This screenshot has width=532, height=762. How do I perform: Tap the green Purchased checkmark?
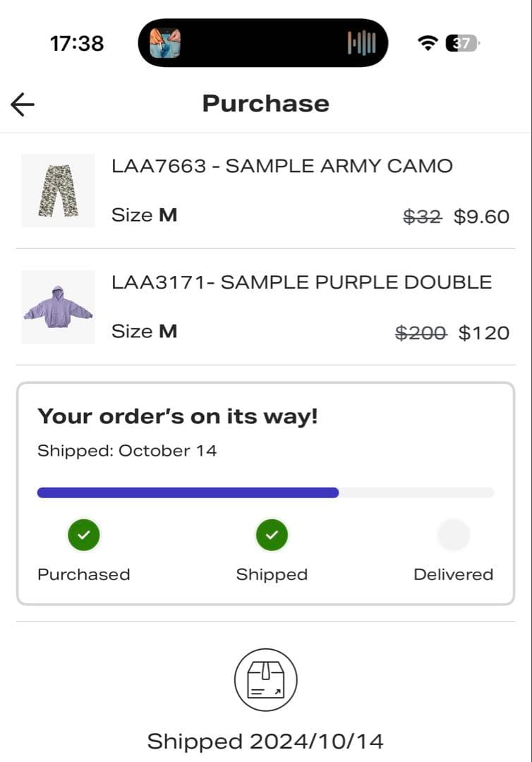click(84, 535)
